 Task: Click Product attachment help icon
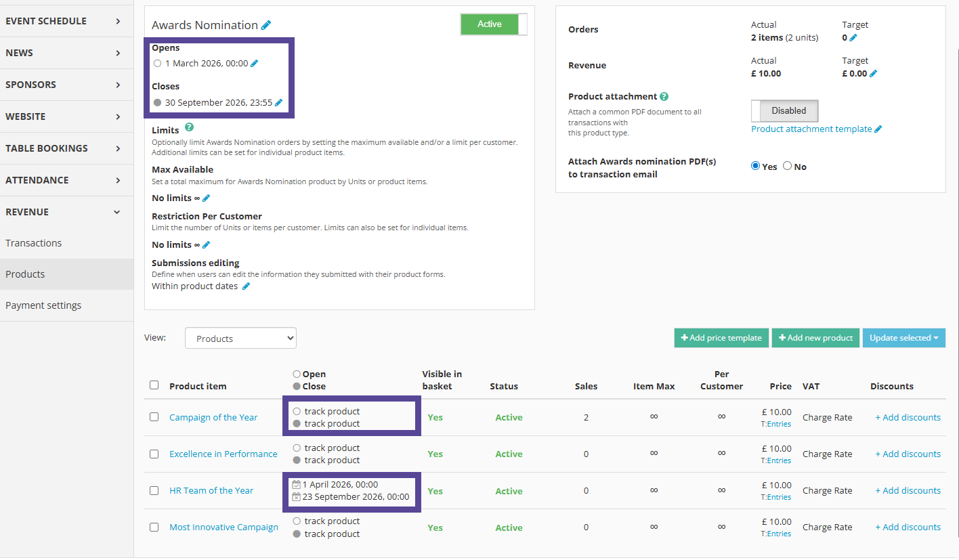(x=664, y=97)
